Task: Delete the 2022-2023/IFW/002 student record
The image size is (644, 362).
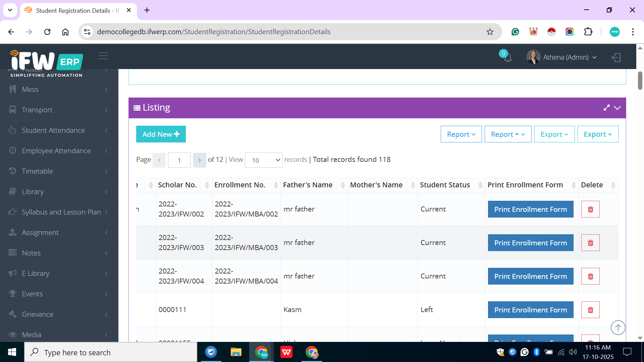Action: point(590,209)
